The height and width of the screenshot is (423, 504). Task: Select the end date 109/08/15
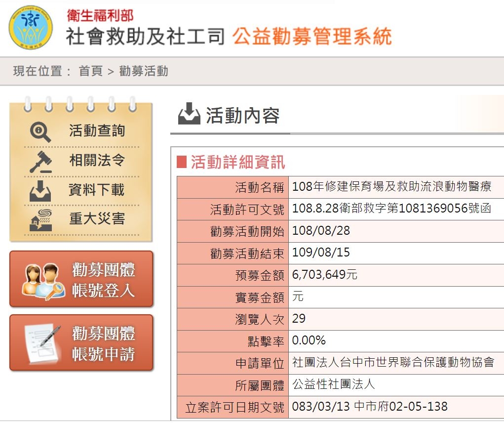321,252
